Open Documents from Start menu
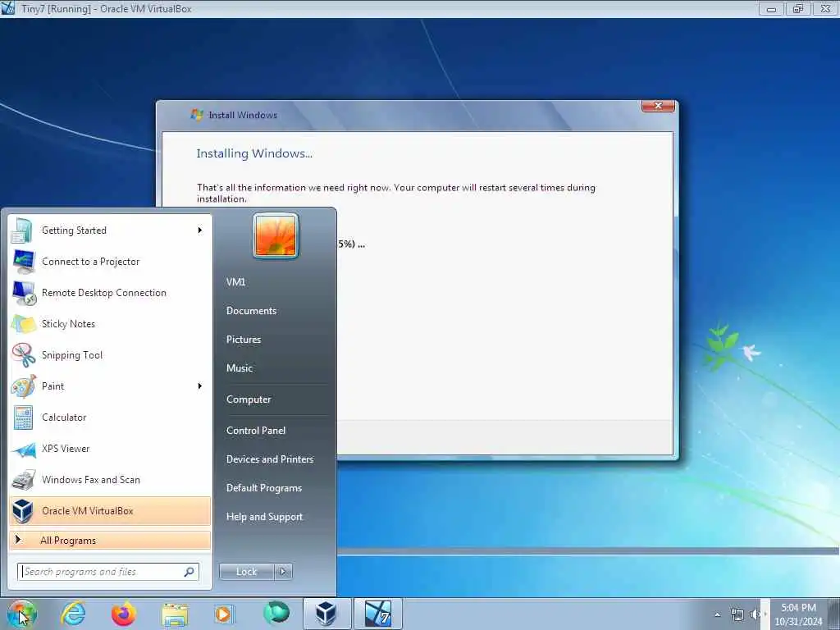 tap(251, 311)
